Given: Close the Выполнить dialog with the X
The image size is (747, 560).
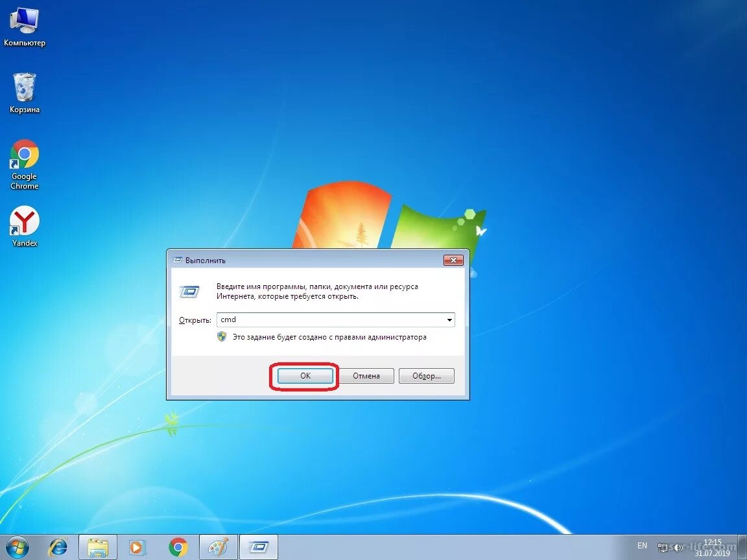Looking at the screenshot, I should pos(453,260).
